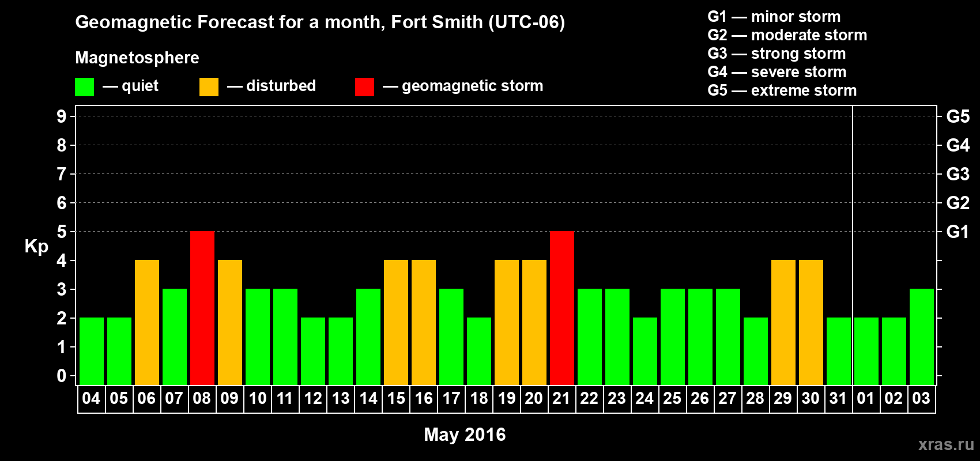This screenshot has height=461, width=980.
Task: Click the orange bar for day 15
Action: pyautogui.click(x=396, y=322)
